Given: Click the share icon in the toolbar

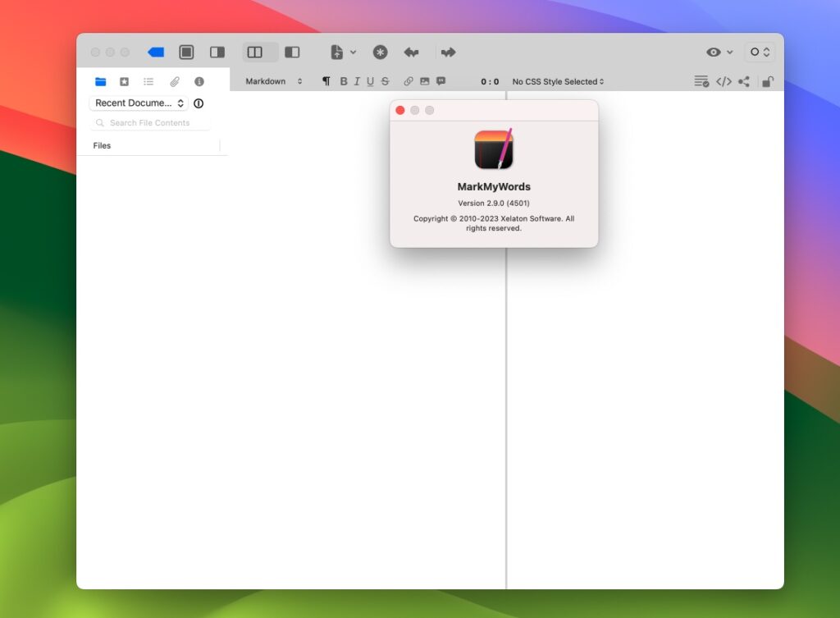Looking at the screenshot, I should point(745,81).
